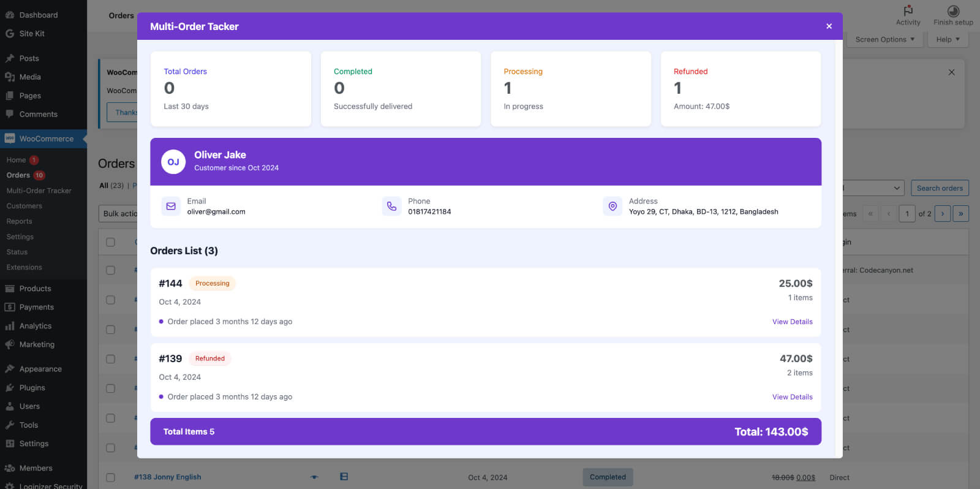
Task: Open Dashboard in the sidebar
Action: [38, 15]
